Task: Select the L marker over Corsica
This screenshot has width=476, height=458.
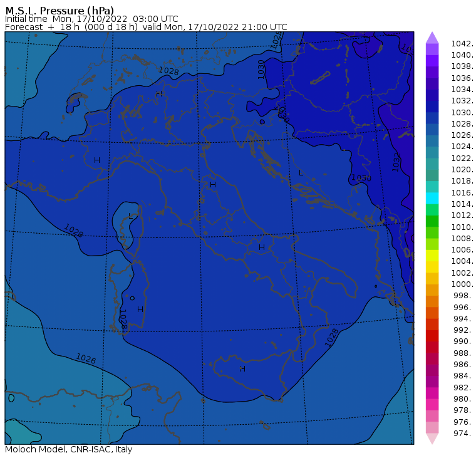Action: (x=130, y=216)
